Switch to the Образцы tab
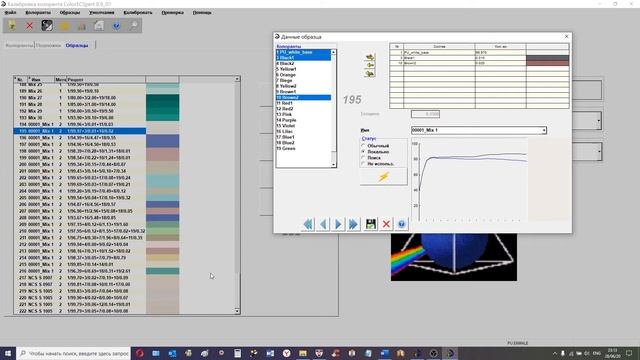 [77, 45]
